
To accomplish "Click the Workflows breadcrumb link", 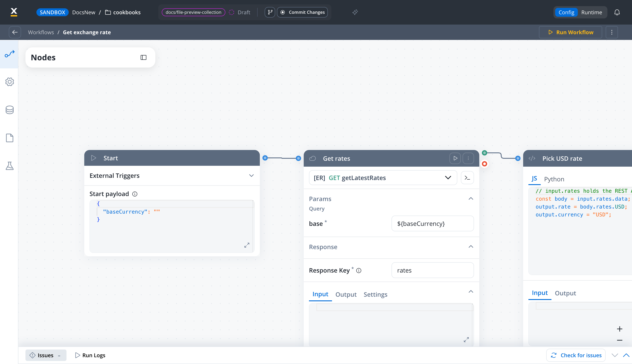I will pyautogui.click(x=41, y=32).
